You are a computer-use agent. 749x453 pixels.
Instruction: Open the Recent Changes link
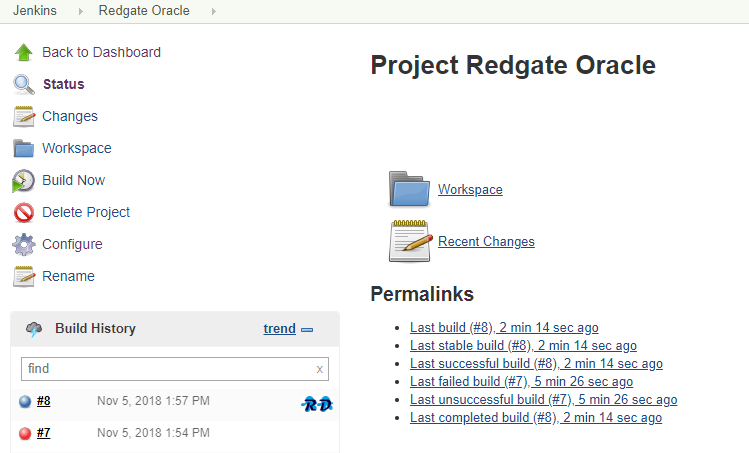[486, 241]
